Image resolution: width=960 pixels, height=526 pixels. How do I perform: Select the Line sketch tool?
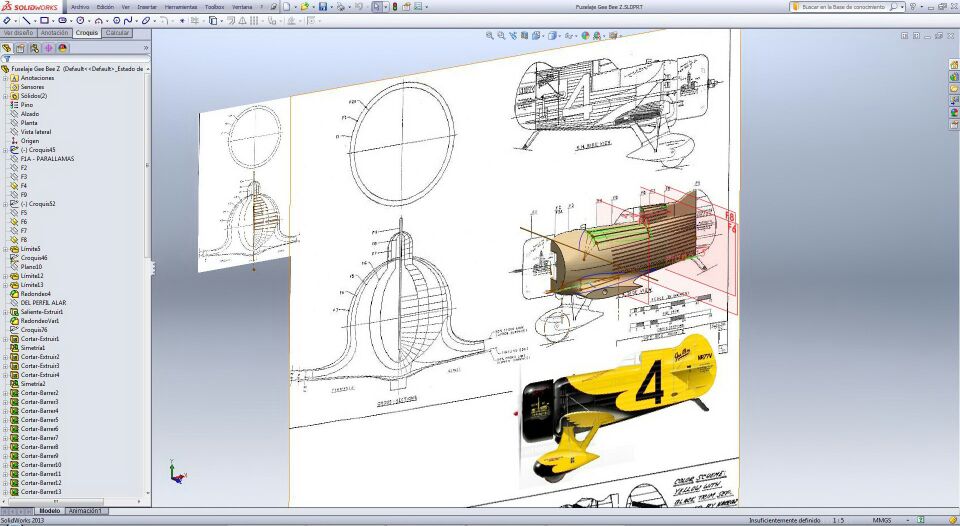pyautogui.click(x=25, y=20)
